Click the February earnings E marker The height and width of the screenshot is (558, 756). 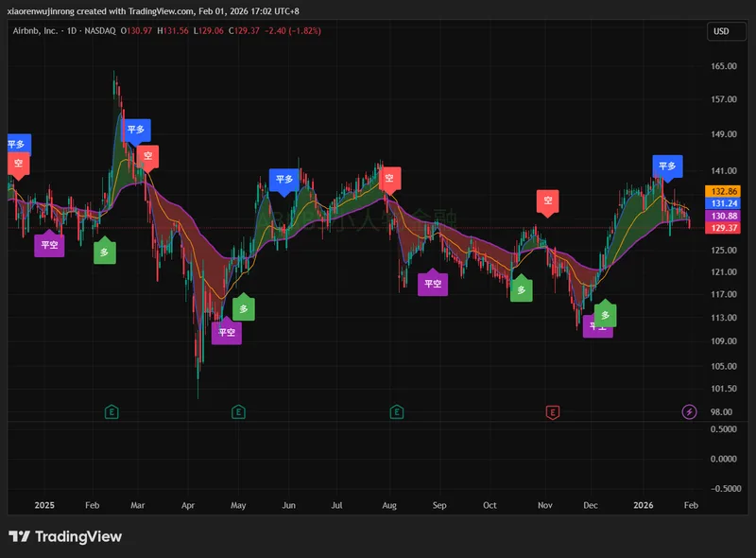(112, 412)
